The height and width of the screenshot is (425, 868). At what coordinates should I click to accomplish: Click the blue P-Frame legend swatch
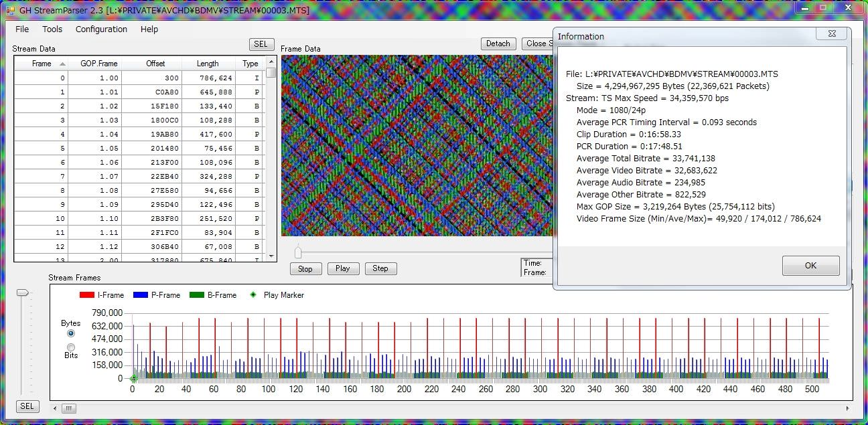(139, 295)
